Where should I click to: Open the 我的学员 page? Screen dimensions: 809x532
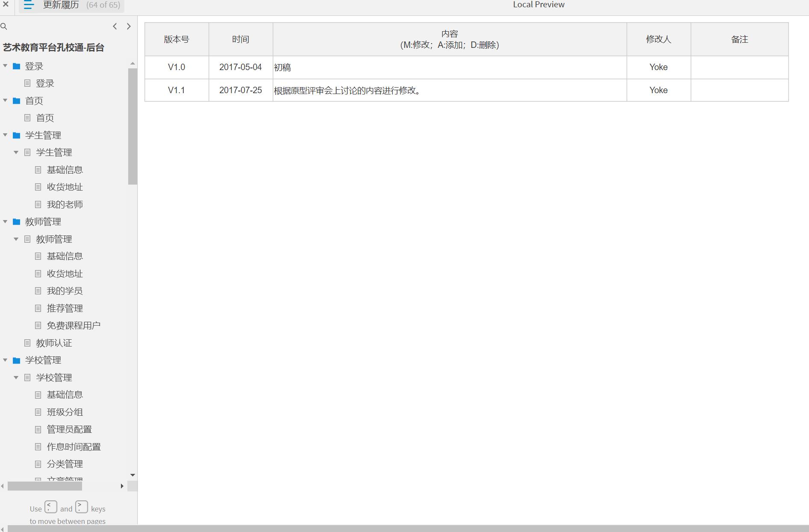tap(65, 291)
